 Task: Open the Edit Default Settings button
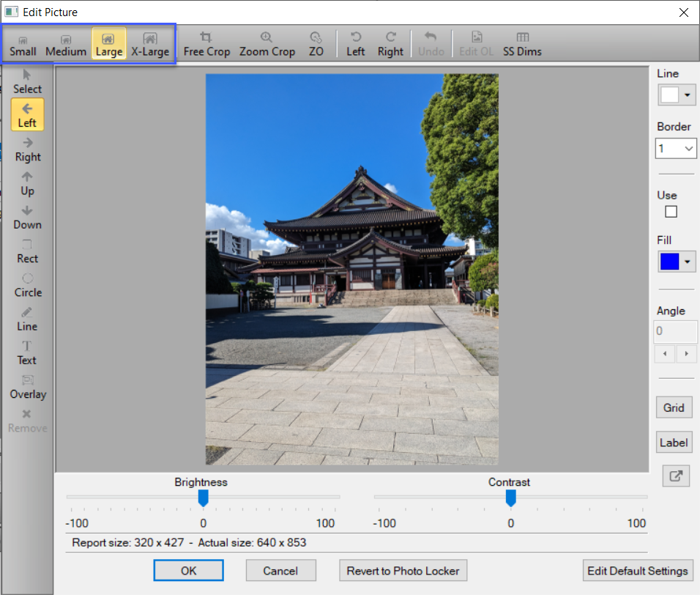point(638,571)
